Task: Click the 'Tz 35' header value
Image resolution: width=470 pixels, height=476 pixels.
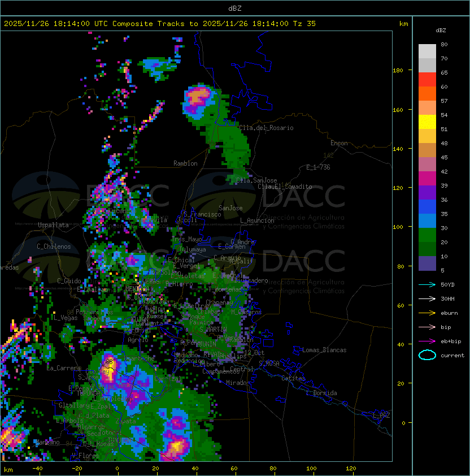Action: coord(304,24)
